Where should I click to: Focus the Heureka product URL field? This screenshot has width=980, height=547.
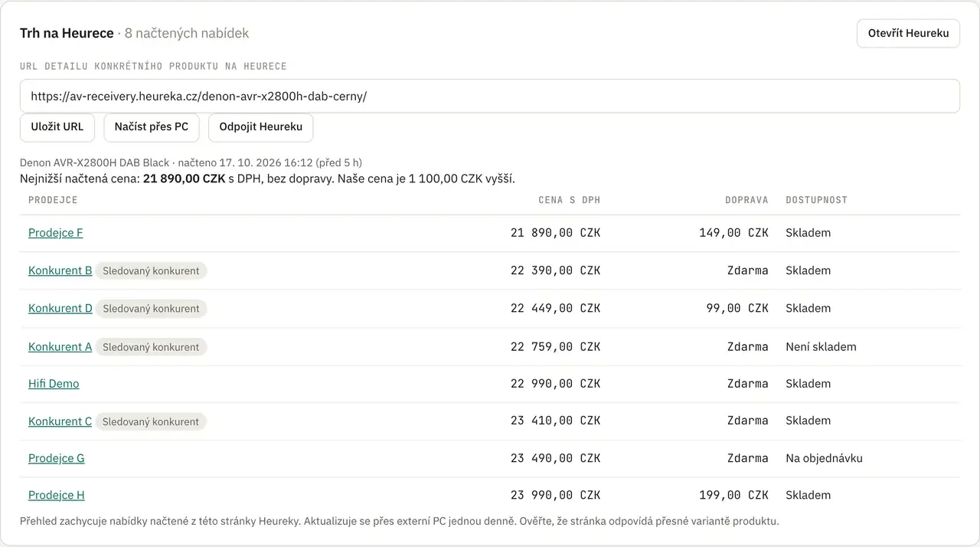point(490,97)
